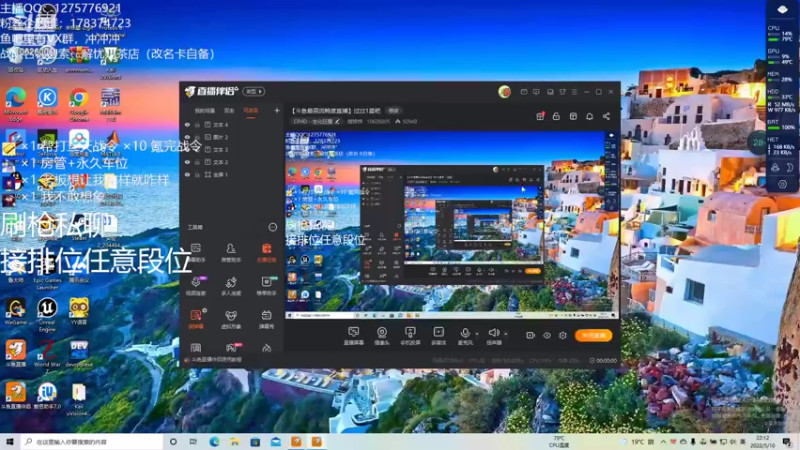Open the layout panel icon above the preview
800x450 pixels.
click(x=573, y=116)
